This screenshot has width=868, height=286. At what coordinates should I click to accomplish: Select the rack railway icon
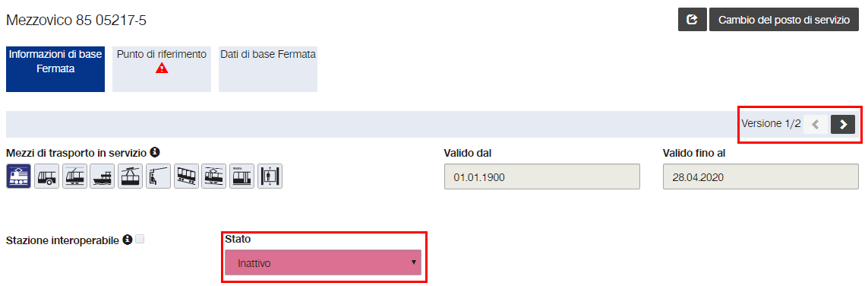point(214,176)
